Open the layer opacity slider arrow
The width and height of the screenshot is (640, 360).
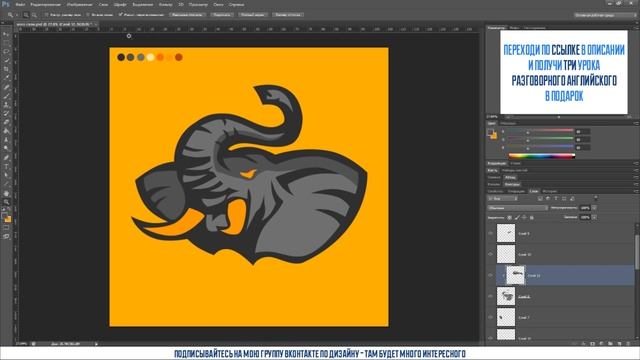coord(594,208)
